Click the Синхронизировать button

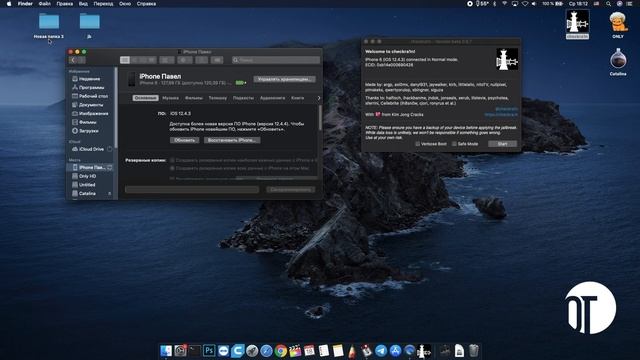pyautogui.click(x=291, y=190)
